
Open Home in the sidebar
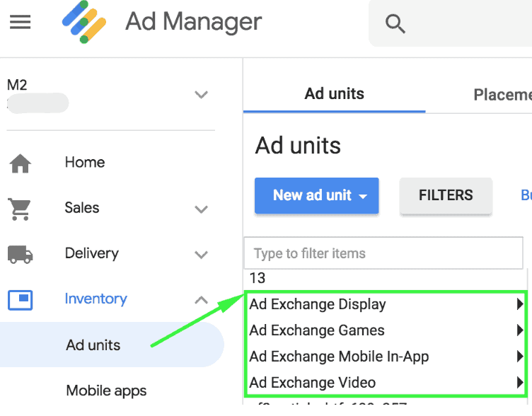[85, 162]
